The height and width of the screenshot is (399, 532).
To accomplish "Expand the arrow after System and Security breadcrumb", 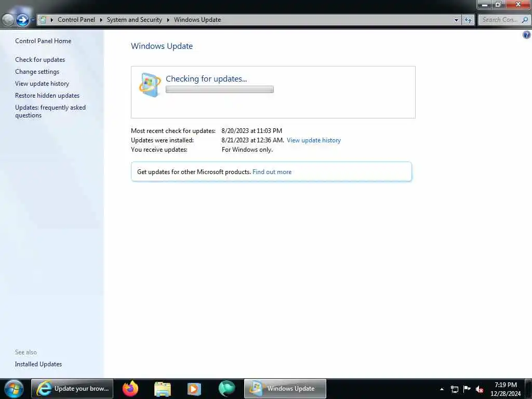I will [168, 20].
